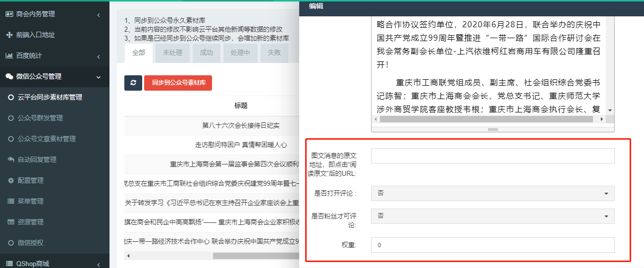Switch to the 未处理 tab
The width and height of the screenshot is (644, 268).
(x=172, y=53)
